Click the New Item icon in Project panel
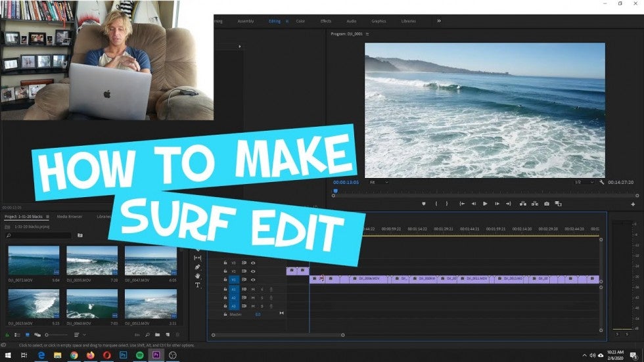 168,335
